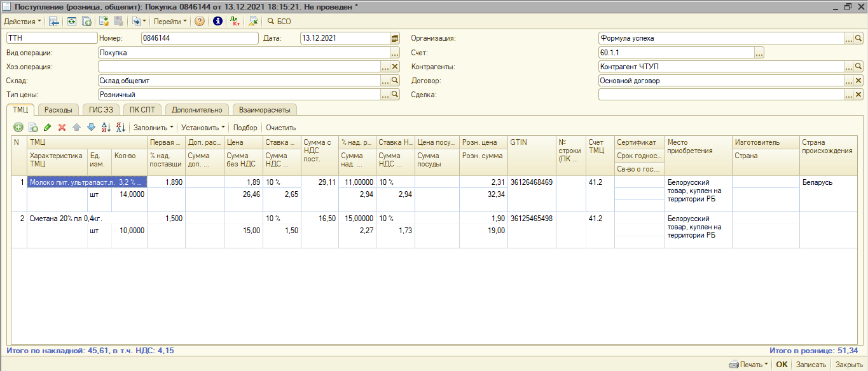
Task: Expand the Установить dropdown
Action: 203,128
